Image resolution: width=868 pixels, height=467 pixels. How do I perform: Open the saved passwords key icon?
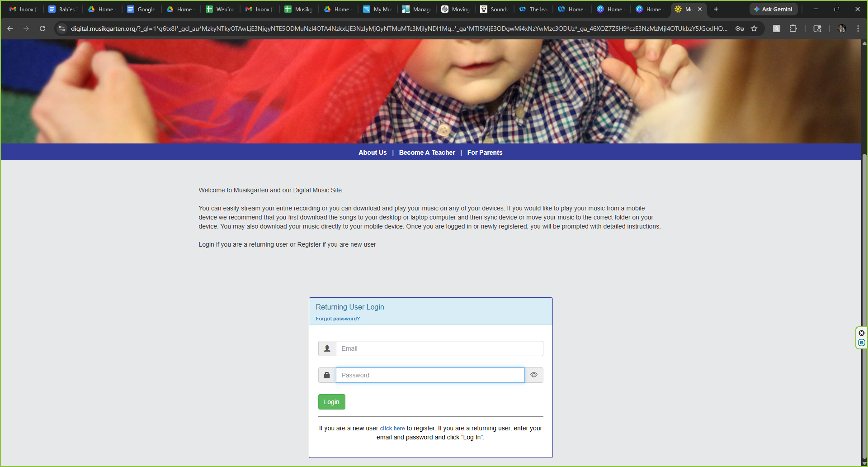(740, 29)
